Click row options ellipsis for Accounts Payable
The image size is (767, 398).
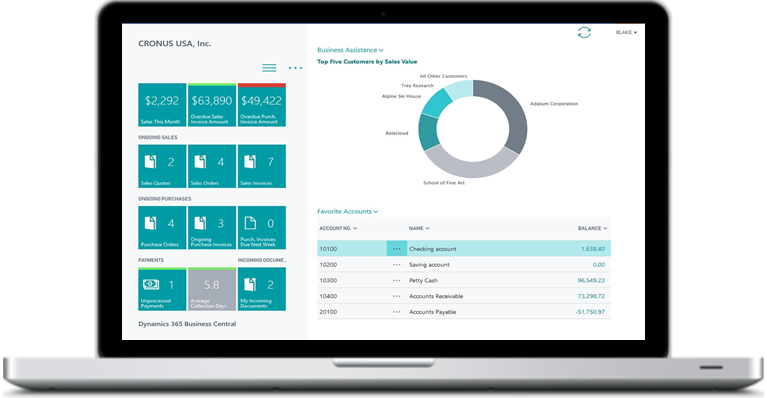click(x=397, y=311)
